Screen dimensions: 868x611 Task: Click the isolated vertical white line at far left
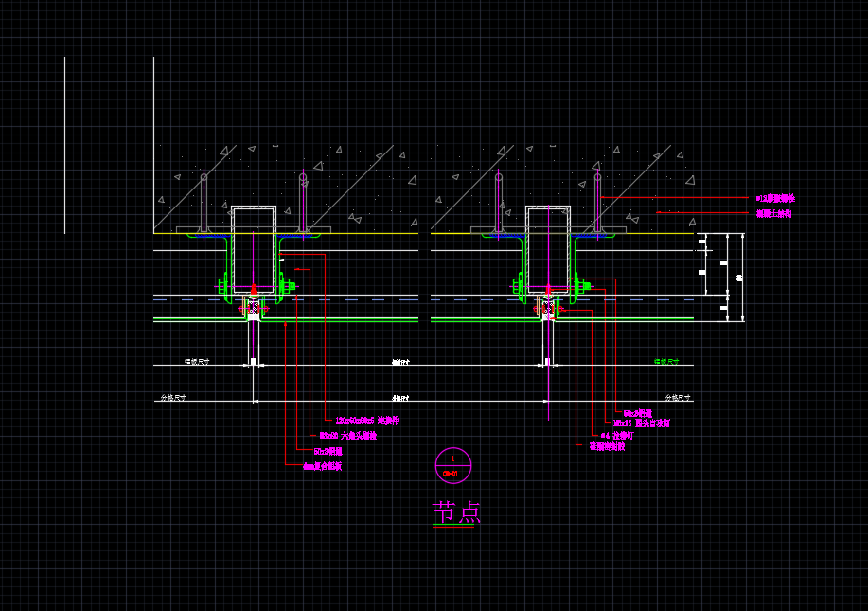[x=65, y=145]
